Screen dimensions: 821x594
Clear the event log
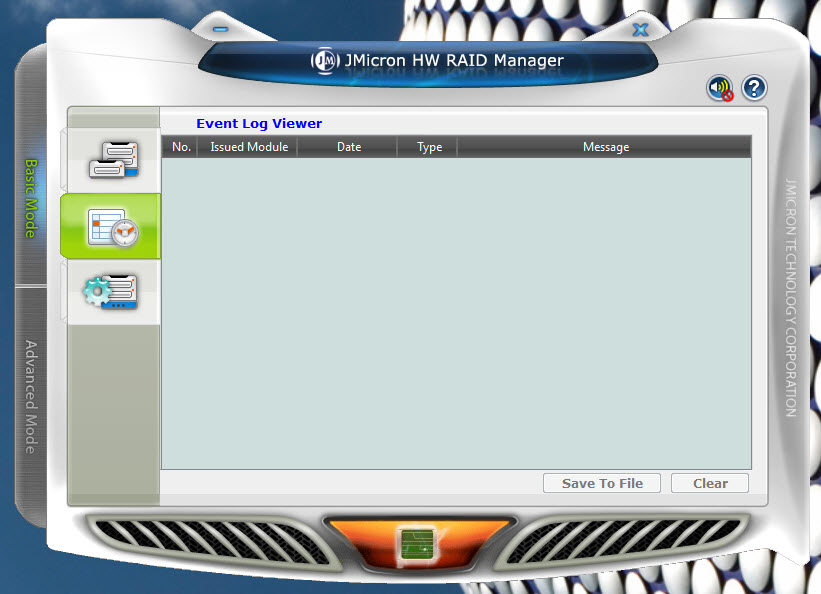710,483
